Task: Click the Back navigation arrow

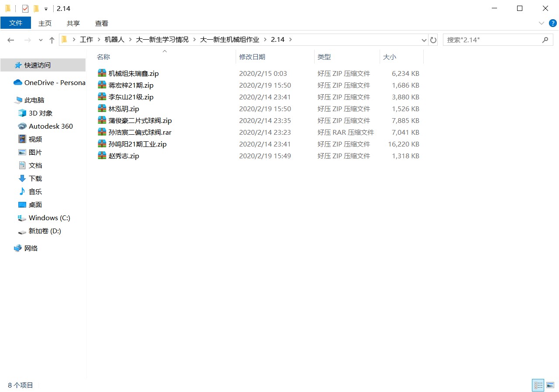Action: coord(11,40)
